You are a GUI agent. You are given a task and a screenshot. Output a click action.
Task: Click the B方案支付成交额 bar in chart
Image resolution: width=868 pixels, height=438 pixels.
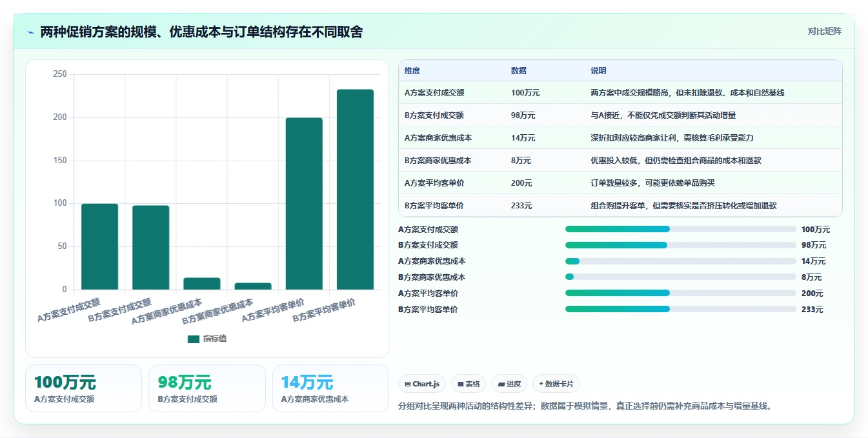(151, 248)
